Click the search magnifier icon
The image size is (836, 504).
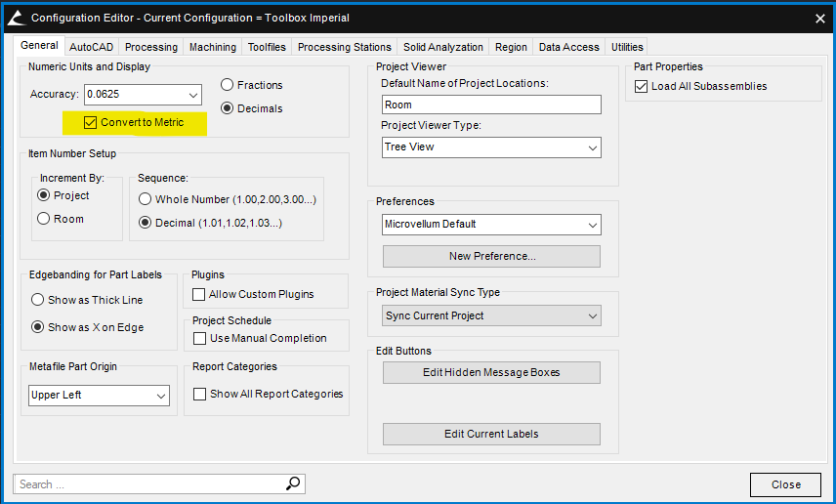coord(293,483)
